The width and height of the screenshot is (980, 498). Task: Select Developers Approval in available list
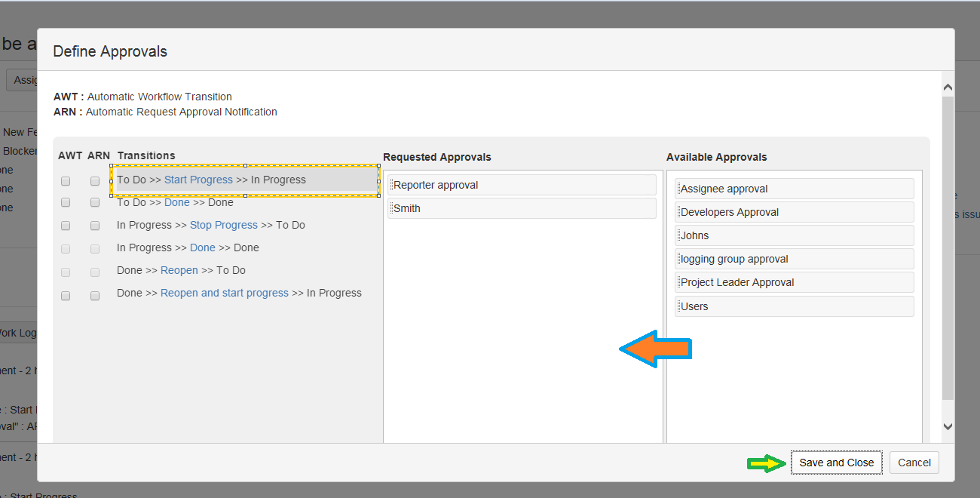coord(794,212)
